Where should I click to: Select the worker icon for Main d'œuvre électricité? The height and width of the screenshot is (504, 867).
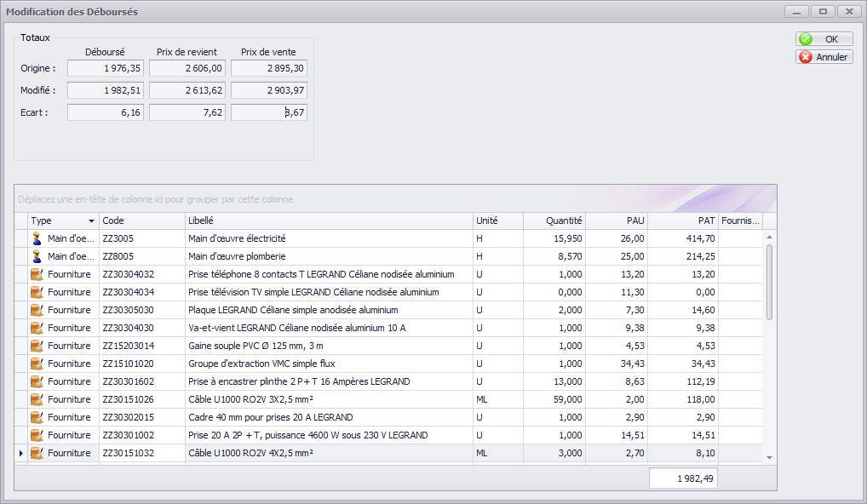[x=37, y=238]
